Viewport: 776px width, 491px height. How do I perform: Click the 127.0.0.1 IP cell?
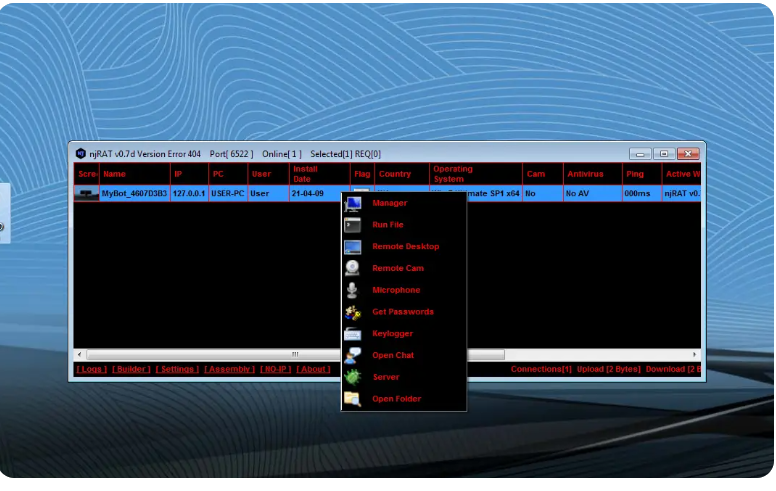pyautogui.click(x=189, y=194)
